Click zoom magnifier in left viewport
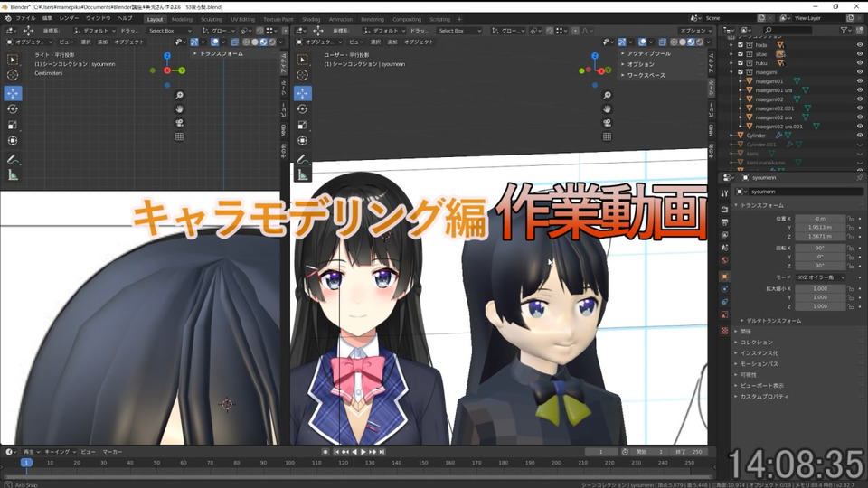The image size is (868, 488). tap(179, 95)
